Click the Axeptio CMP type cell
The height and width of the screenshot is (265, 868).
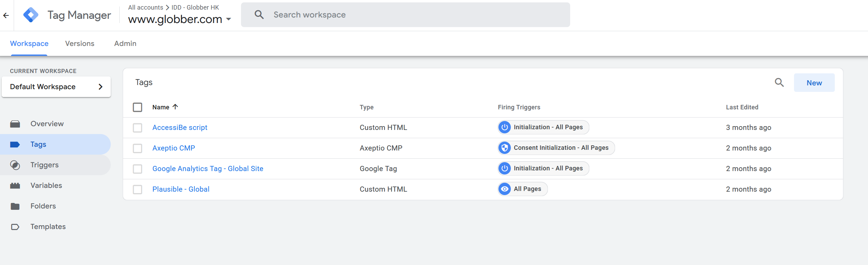point(381,148)
